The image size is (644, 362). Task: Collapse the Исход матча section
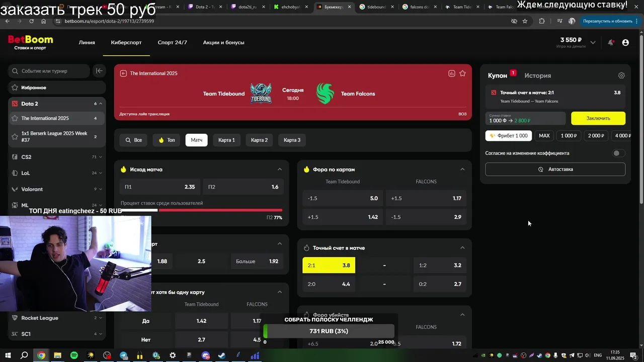[x=280, y=169]
